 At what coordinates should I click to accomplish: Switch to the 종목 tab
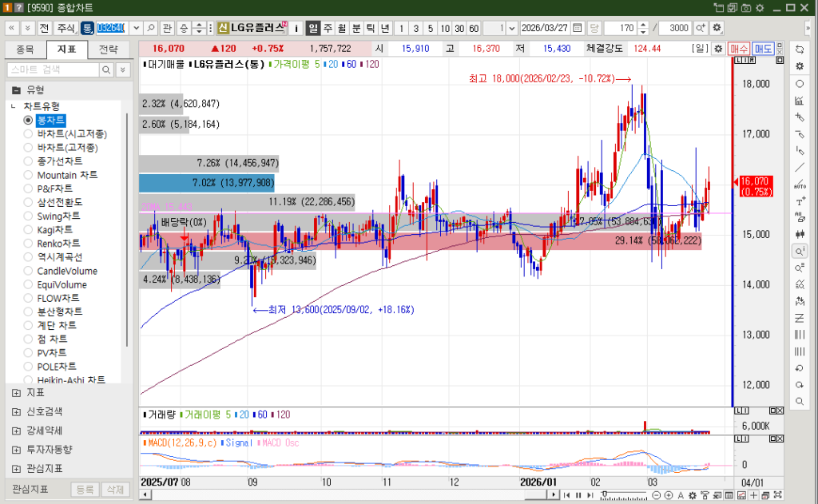[x=26, y=50]
